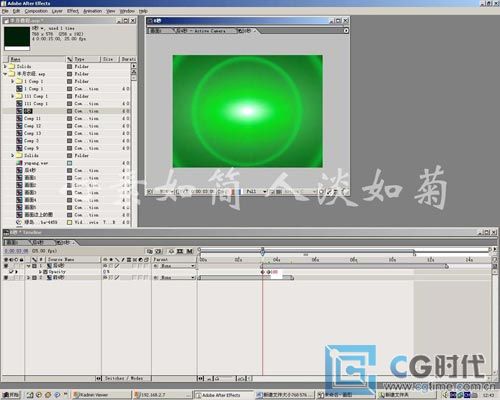500x400 pixels.
Task: Click the blue channel swatch in viewer
Action: click(x=240, y=192)
